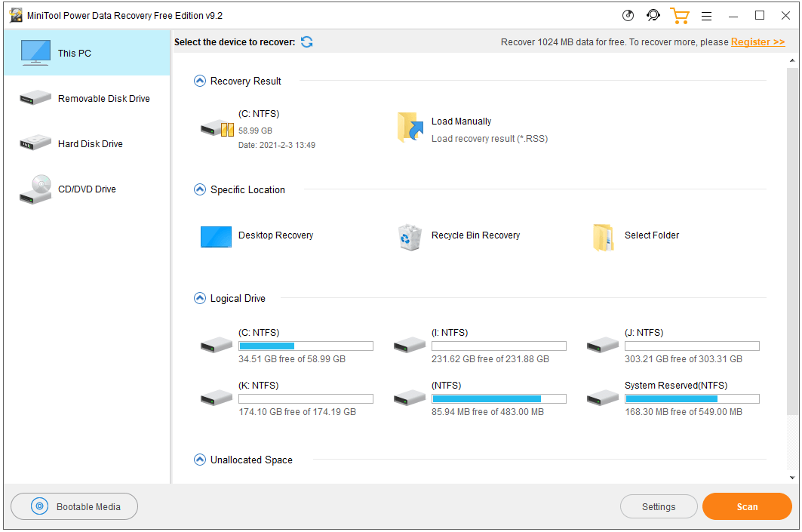Collapse the Unallocated Space section
The width and height of the screenshot is (802, 532).
200,460
